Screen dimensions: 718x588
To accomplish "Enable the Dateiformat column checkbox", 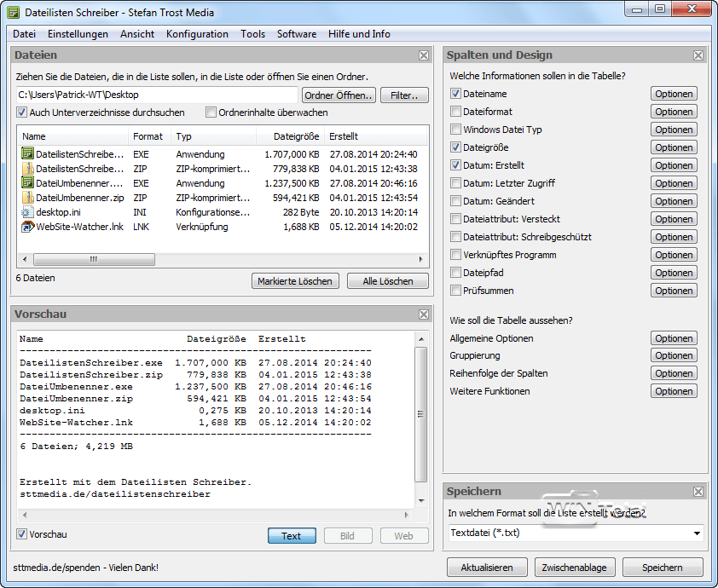I will pos(455,111).
